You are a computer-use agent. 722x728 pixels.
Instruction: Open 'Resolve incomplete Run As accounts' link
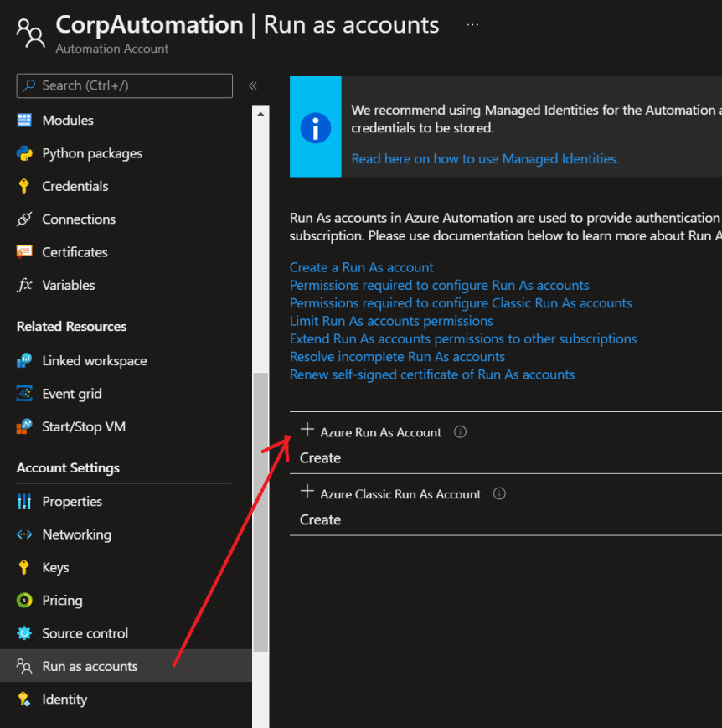tap(397, 357)
